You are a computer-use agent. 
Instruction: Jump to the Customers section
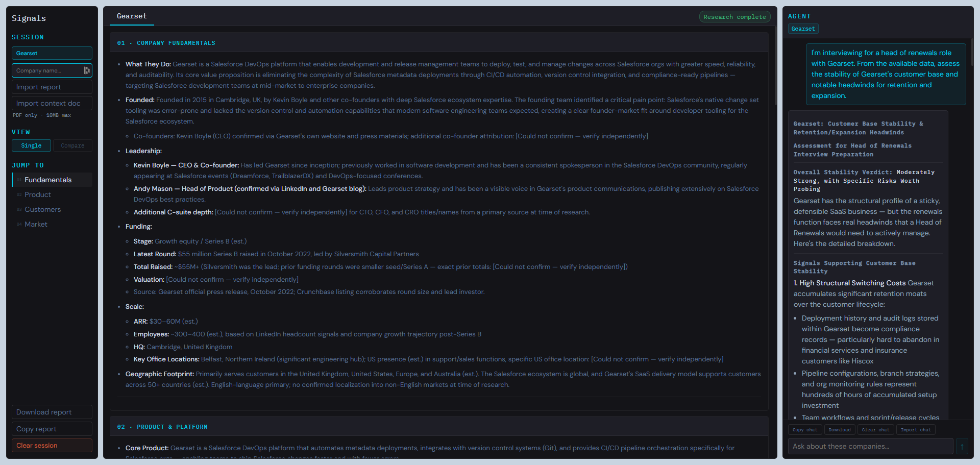tap(52, 209)
